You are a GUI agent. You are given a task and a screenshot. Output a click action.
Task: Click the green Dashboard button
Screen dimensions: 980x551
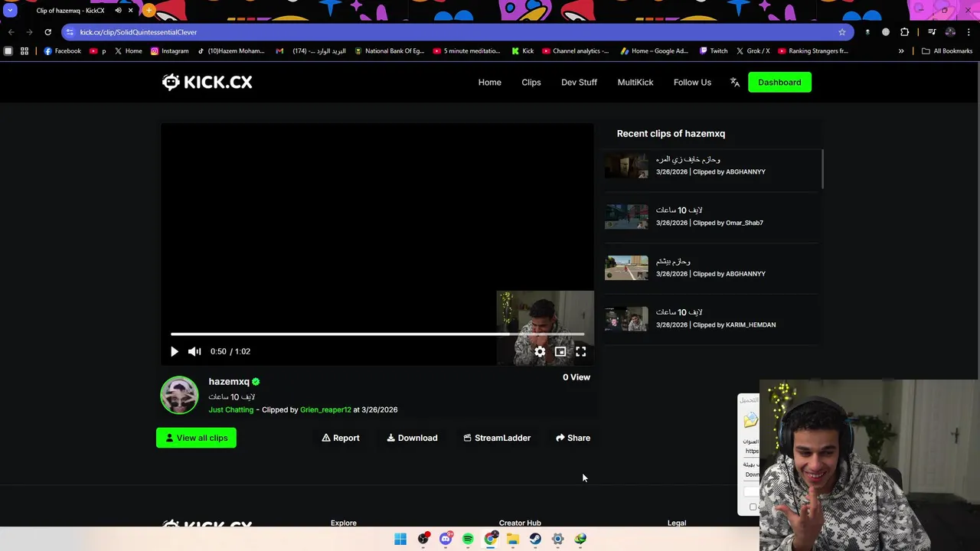coord(779,82)
